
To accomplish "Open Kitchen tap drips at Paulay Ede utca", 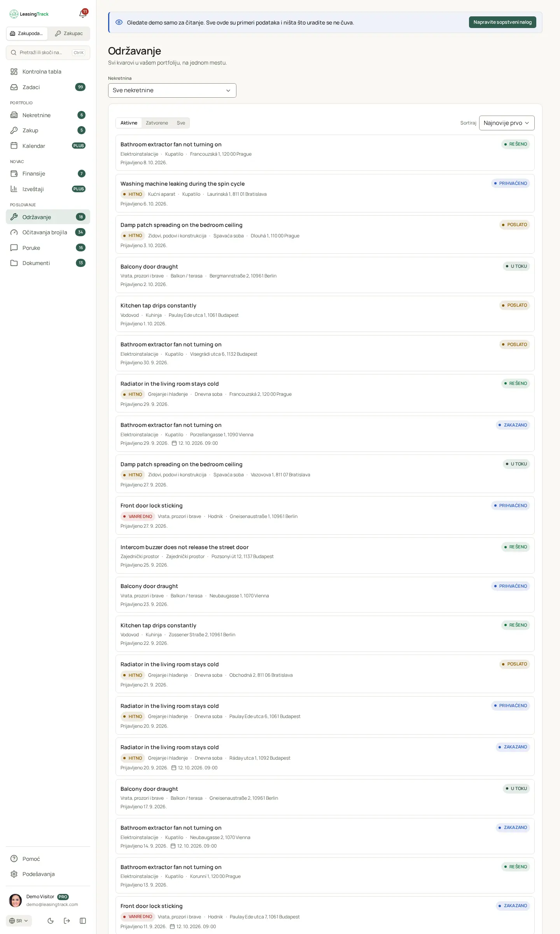I will [325, 314].
